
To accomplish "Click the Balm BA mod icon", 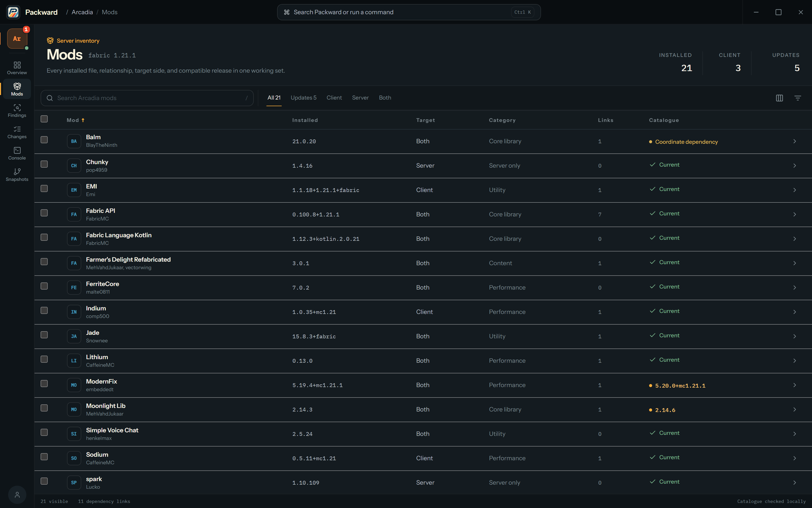I will point(74,141).
